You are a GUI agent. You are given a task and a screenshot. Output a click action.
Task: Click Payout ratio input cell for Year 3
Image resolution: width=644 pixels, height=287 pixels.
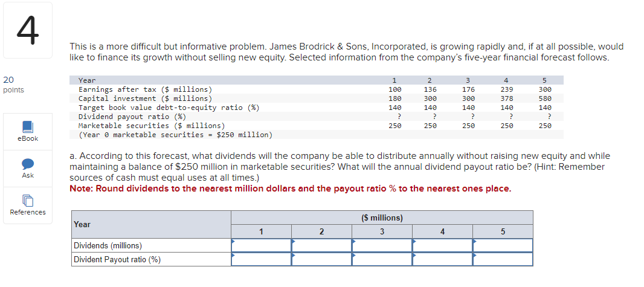click(382, 259)
